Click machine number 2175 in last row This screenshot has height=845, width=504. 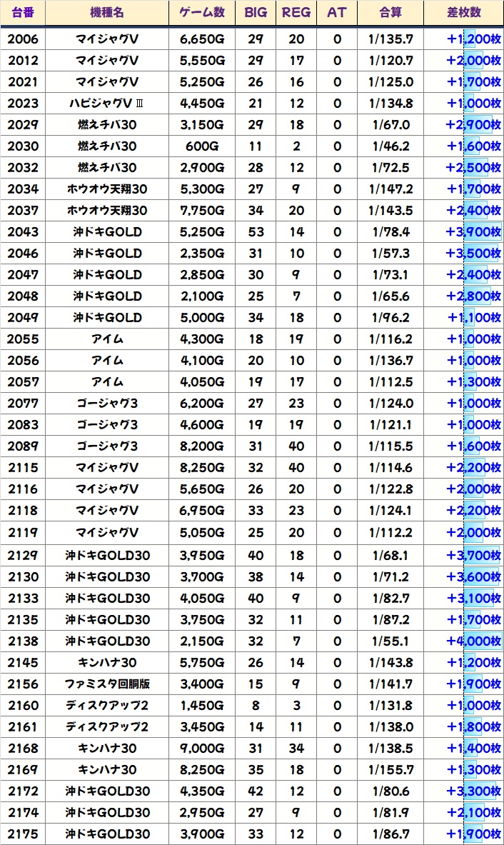coord(23,834)
